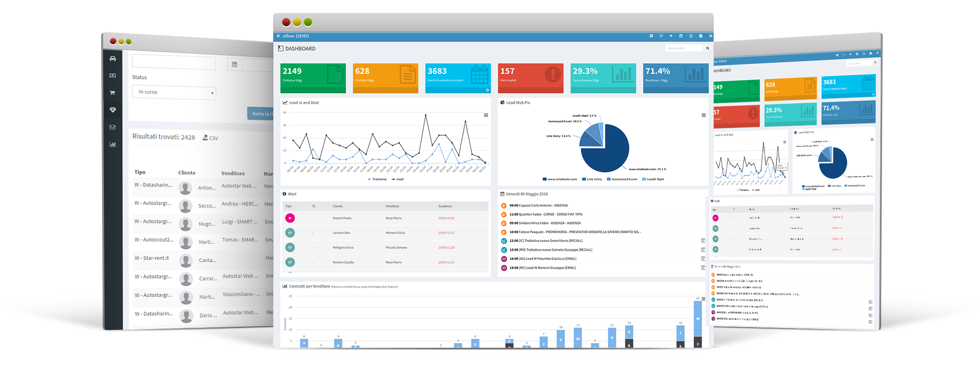Open the shopping cart icon in left sidebar
The width and height of the screenshot is (980, 374).
[x=113, y=92]
